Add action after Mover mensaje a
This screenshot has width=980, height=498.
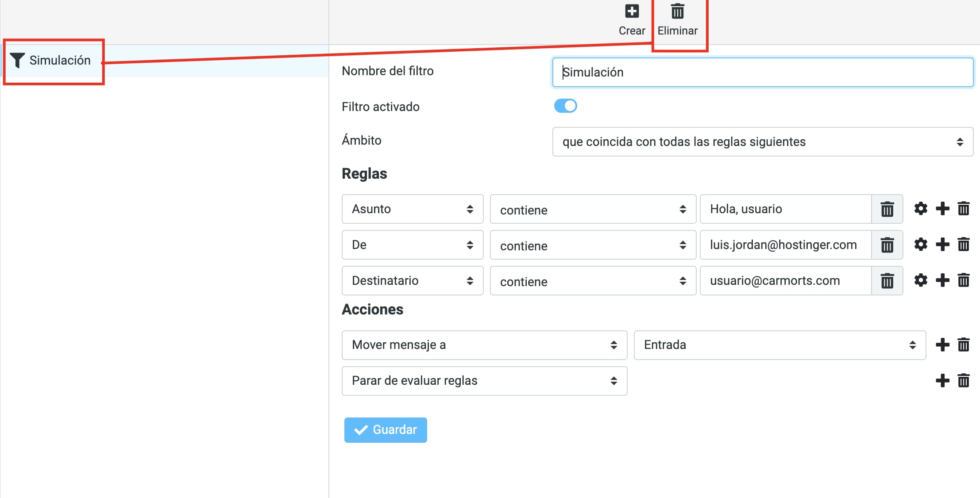(x=942, y=345)
